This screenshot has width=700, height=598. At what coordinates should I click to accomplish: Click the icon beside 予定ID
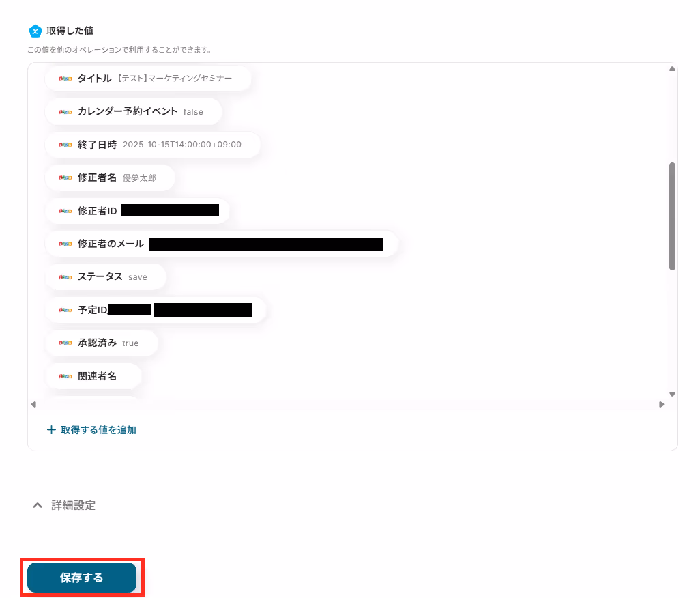click(x=65, y=310)
